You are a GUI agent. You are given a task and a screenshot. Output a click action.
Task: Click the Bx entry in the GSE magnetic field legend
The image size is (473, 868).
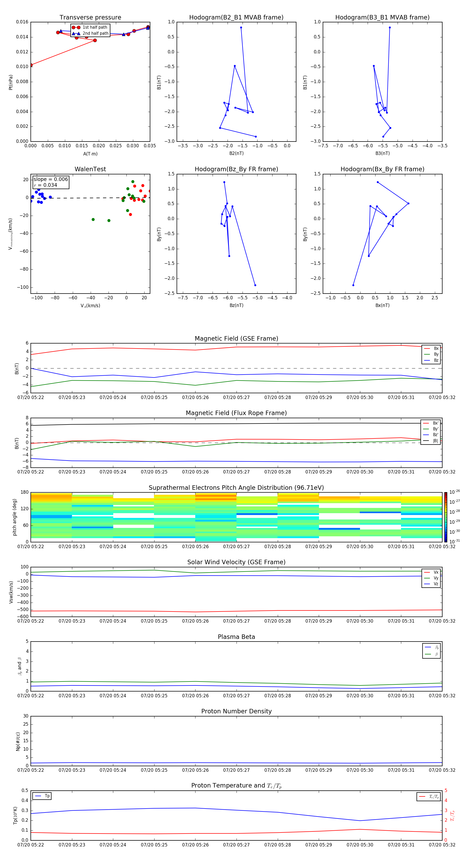coord(431,349)
